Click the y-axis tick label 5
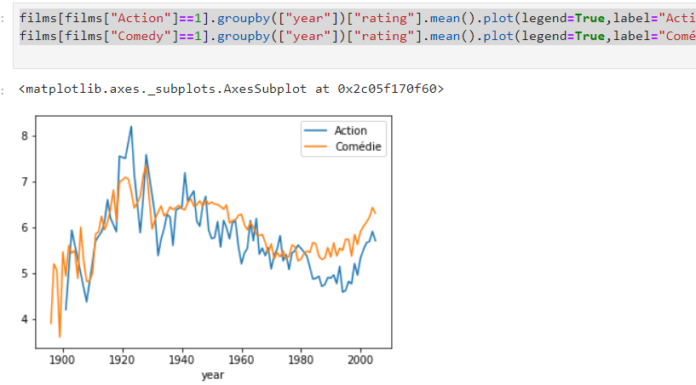The image size is (696, 385). pyautogui.click(x=24, y=274)
